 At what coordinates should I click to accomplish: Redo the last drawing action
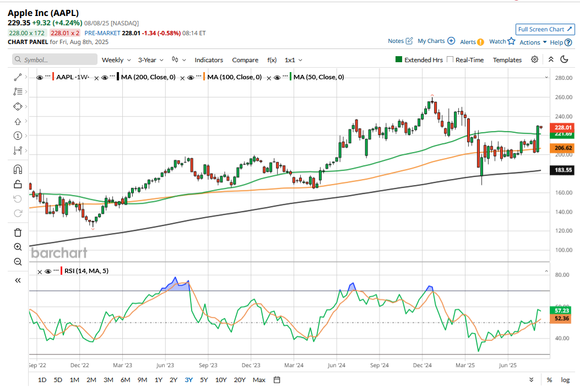(18, 214)
